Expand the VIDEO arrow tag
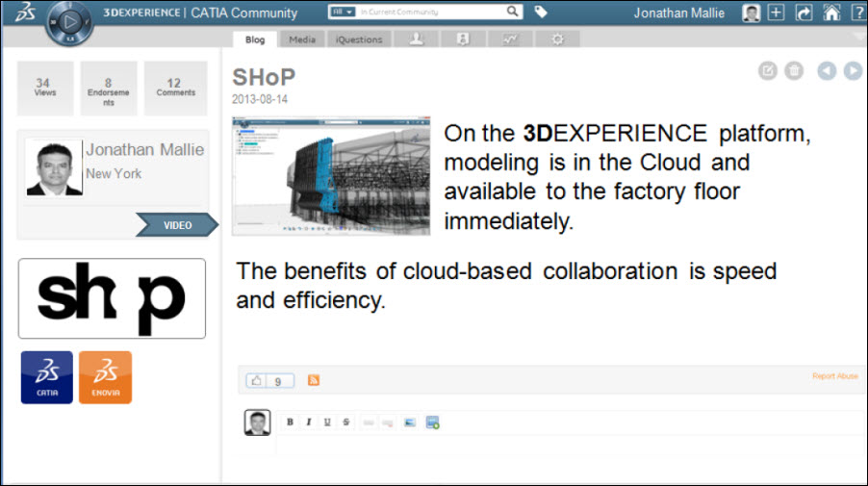Image resolution: width=868 pixels, height=486 pixels. (178, 225)
